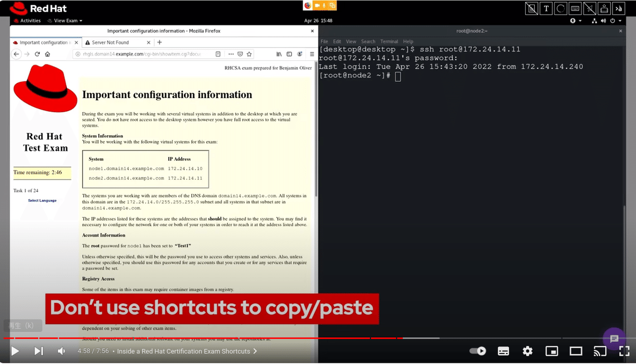Open the terminal Edit menu
636x364 pixels.
pos(337,41)
